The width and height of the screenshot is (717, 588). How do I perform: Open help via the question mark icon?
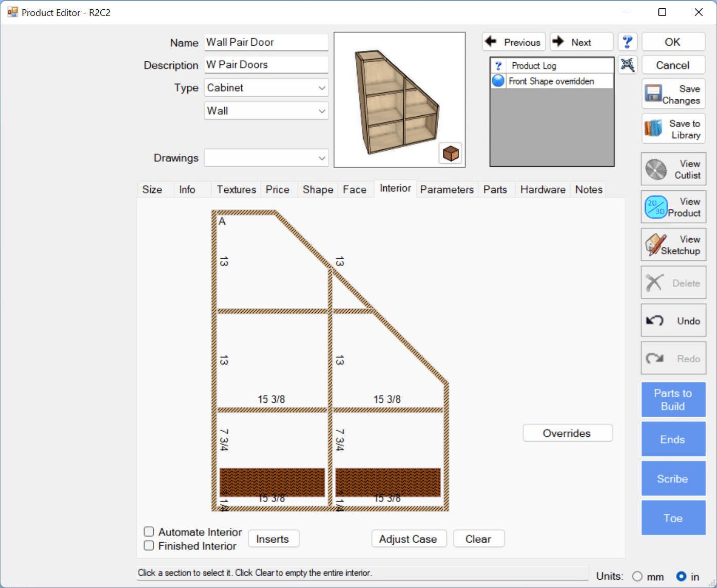point(628,42)
